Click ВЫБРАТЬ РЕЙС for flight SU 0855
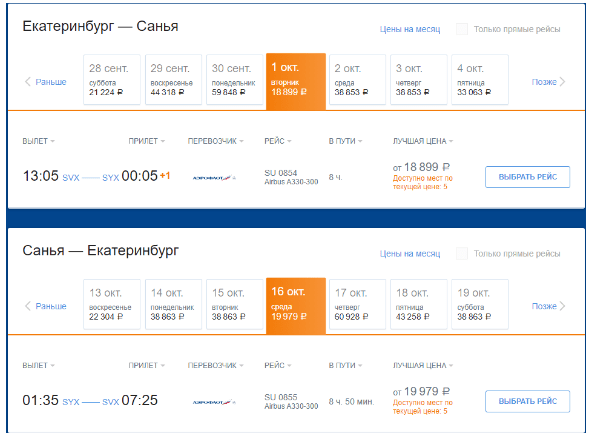This screenshot has height=443, width=597. 527,401
